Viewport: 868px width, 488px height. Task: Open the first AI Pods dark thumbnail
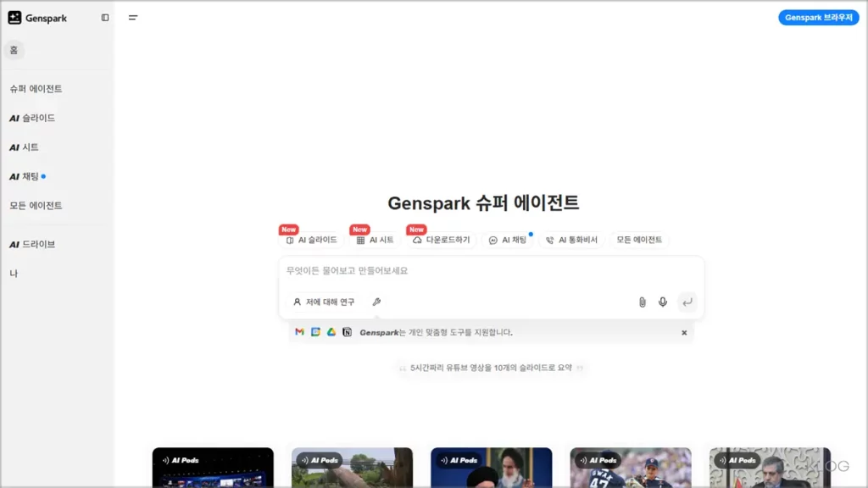[x=213, y=468]
